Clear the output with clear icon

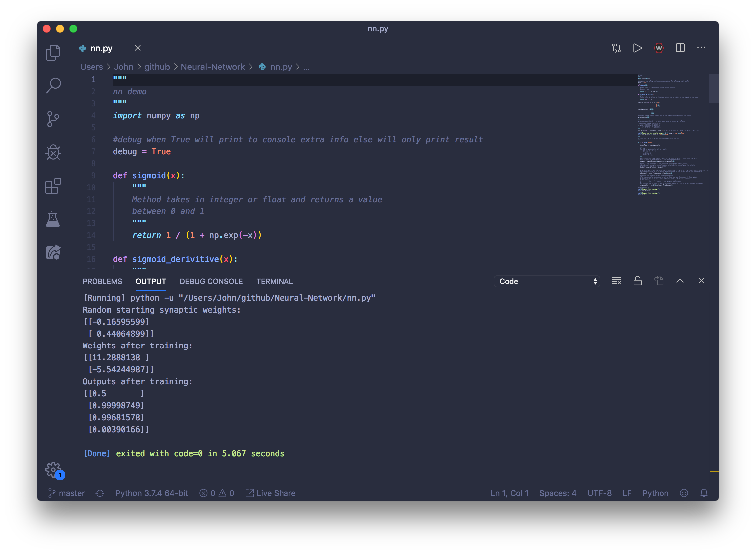[x=616, y=281]
